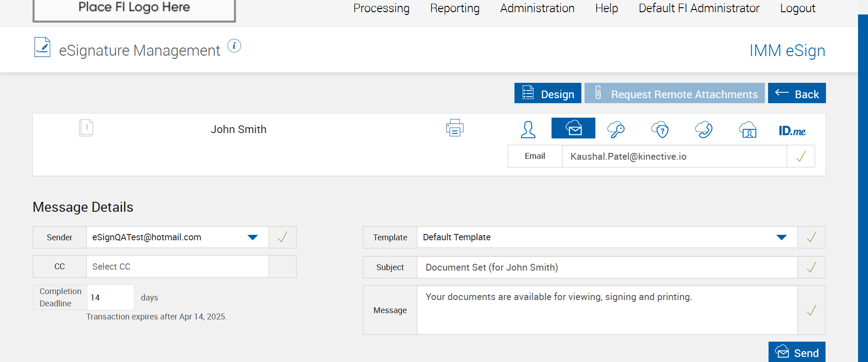This screenshot has width=868, height=362.
Task: Click the Design button
Action: pos(547,94)
